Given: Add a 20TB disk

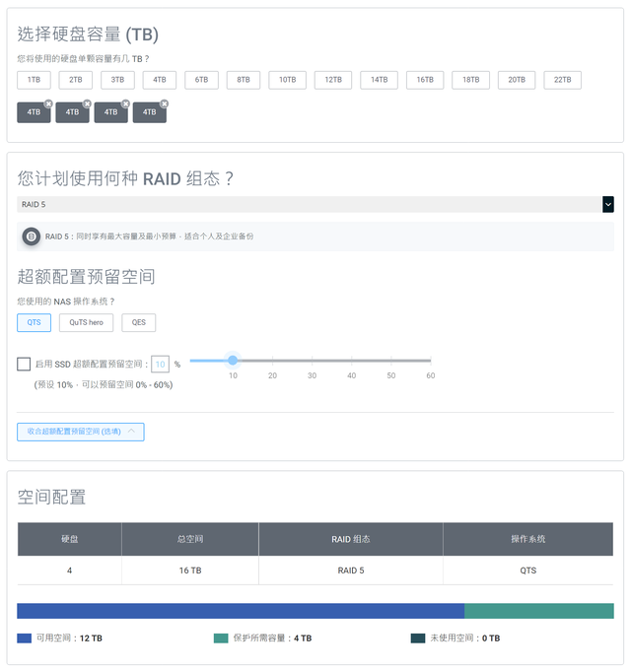Looking at the screenshot, I should [x=517, y=80].
